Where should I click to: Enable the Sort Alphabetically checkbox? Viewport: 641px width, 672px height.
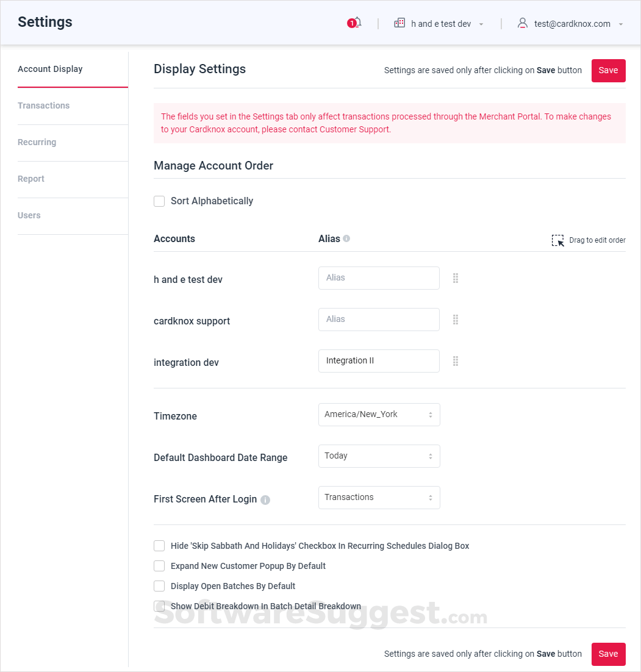coord(159,201)
